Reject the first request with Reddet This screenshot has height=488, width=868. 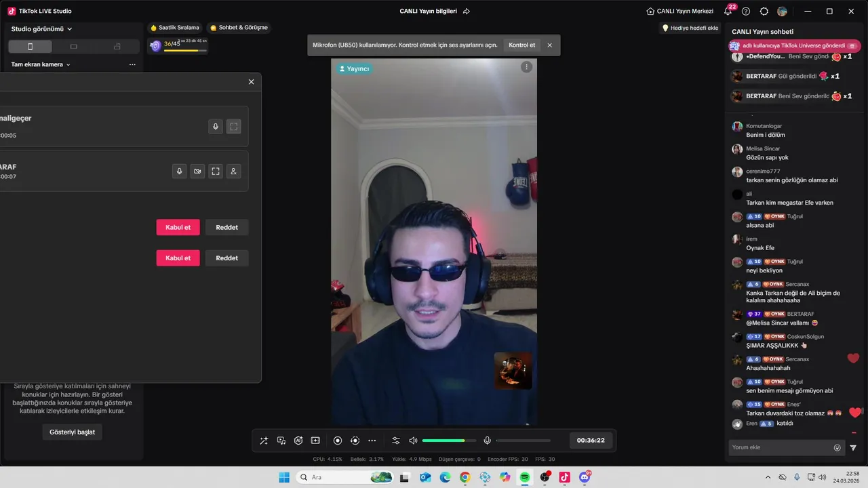(x=226, y=227)
